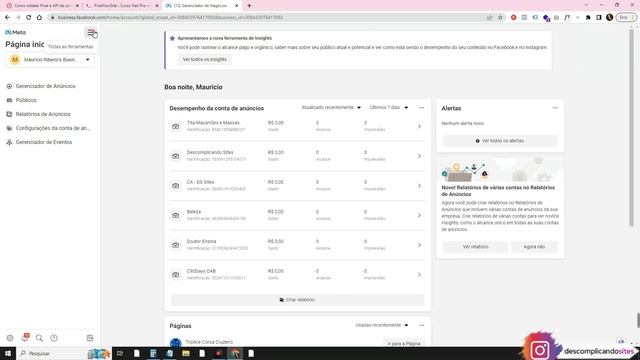Click Ver todos os insights button
The image size is (640, 360).
click(204, 60)
